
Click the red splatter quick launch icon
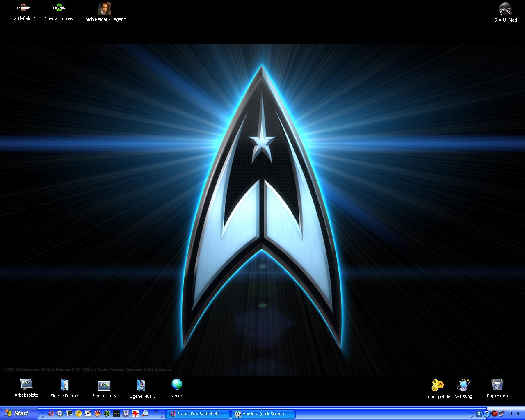(x=135, y=413)
